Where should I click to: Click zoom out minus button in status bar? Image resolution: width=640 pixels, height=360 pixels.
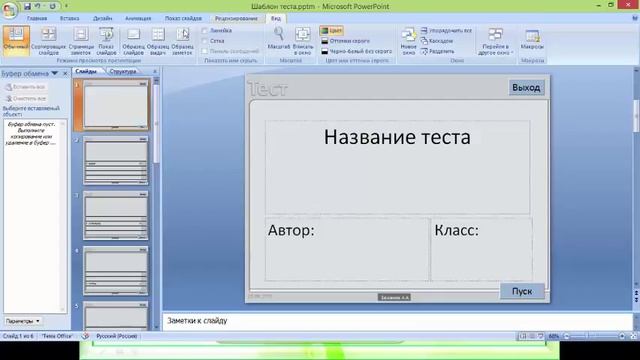pyautogui.click(x=567, y=336)
